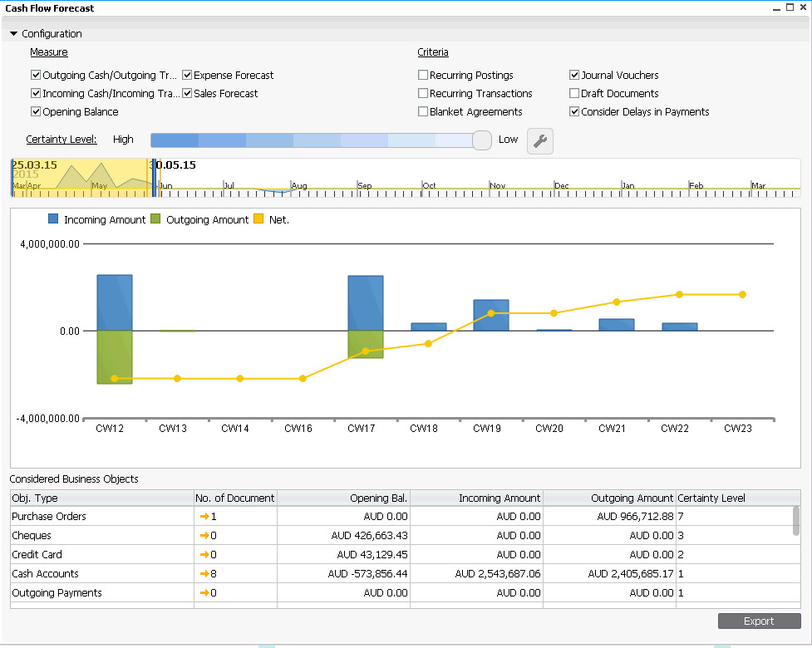Open Outgoing Payments row link arrow
The height and width of the screenshot is (648, 812).
[204, 593]
